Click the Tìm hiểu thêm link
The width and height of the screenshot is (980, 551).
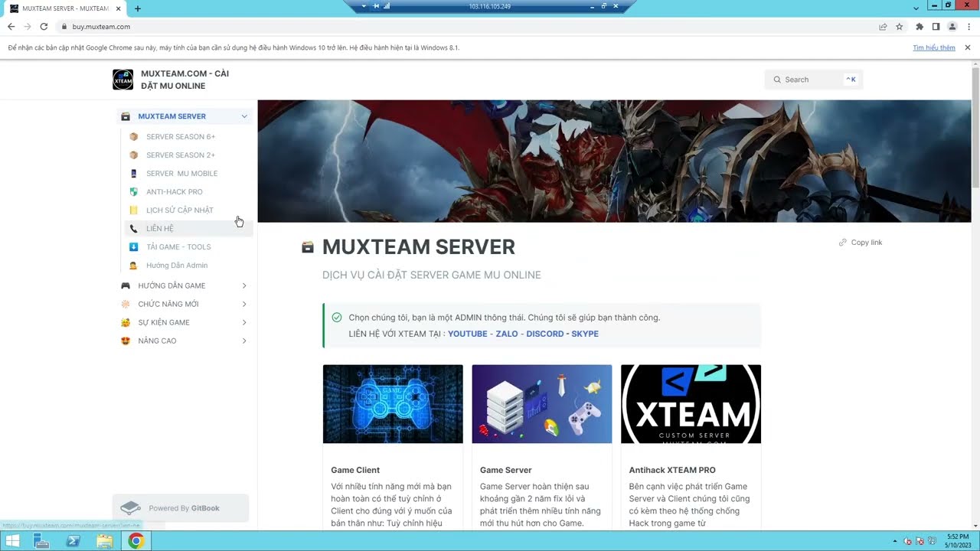click(x=934, y=47)
